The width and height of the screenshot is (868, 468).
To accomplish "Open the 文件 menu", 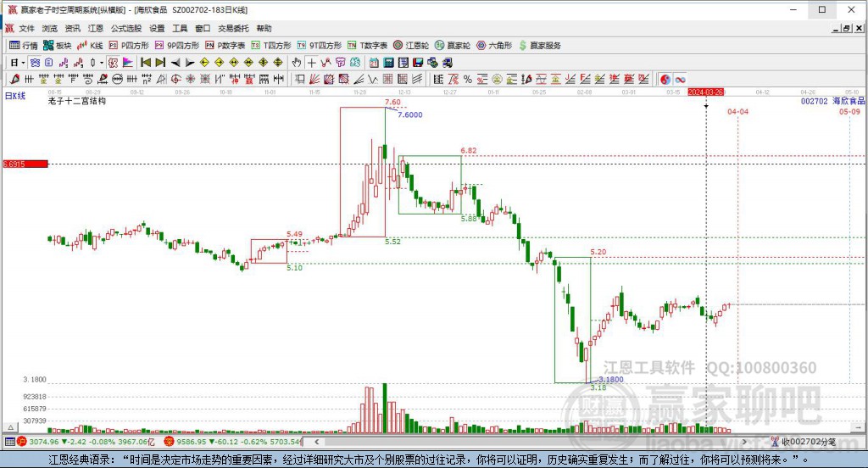I will [x=26, y=28].
